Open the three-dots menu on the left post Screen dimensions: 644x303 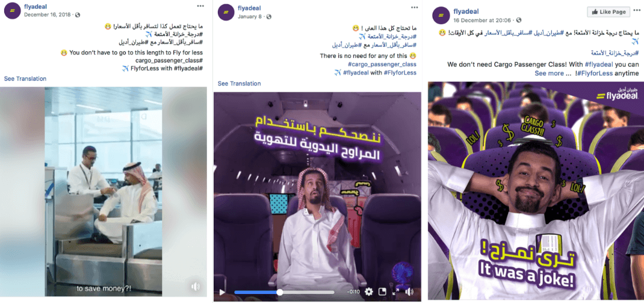[200, 6]
